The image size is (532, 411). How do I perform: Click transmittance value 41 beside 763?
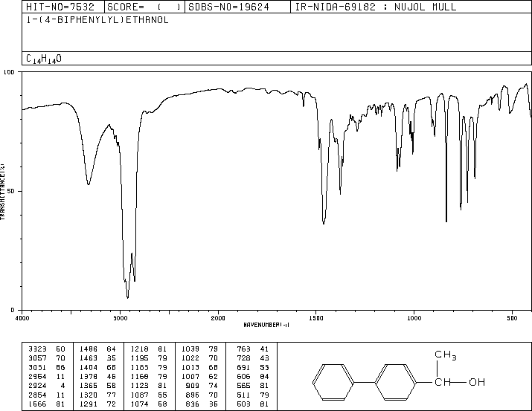point(264,349)
